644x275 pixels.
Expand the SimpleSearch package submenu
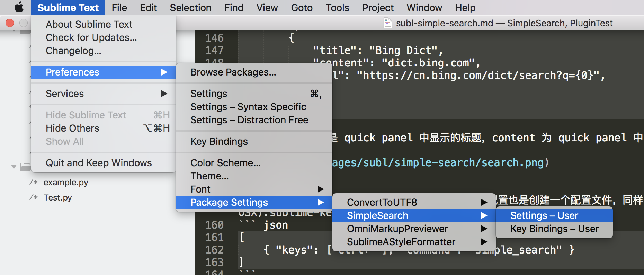coord(414,215)
